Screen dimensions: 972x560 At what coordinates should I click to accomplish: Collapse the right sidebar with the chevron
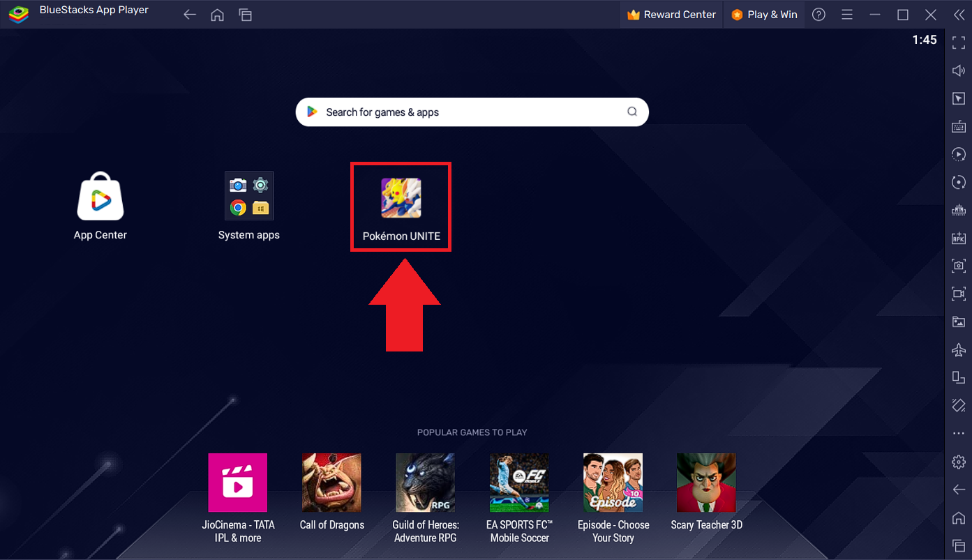(x=958, y=14)
